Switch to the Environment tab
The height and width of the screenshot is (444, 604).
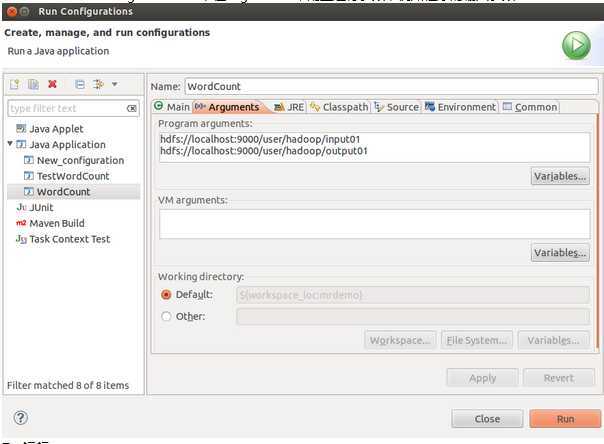461,107
